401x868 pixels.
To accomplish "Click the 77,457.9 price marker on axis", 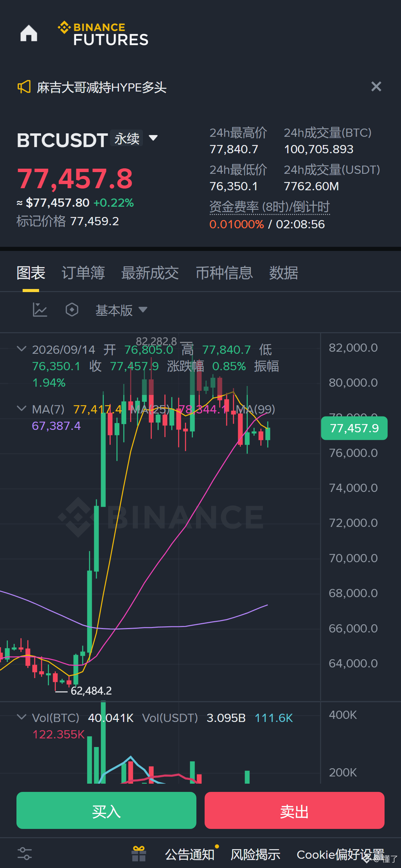I will pyautogui.click(x=354, y=428).
